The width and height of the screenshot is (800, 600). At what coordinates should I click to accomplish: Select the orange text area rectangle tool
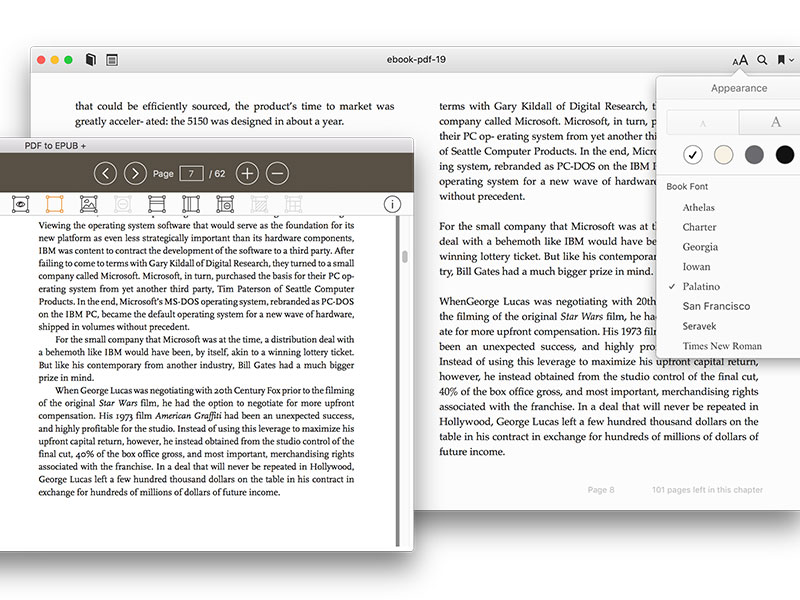coord(55,204)
